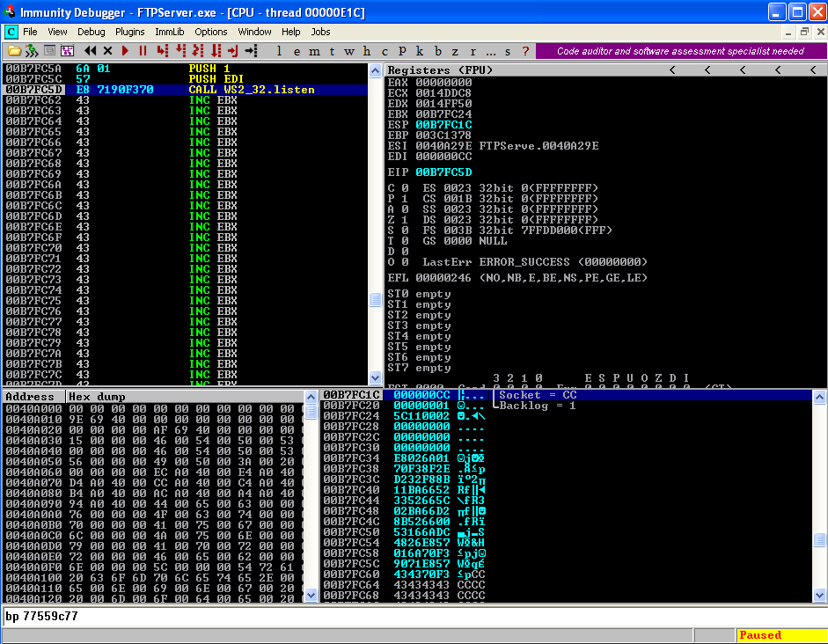Click hex dump pane scroll up arrow

coord(311,397)
